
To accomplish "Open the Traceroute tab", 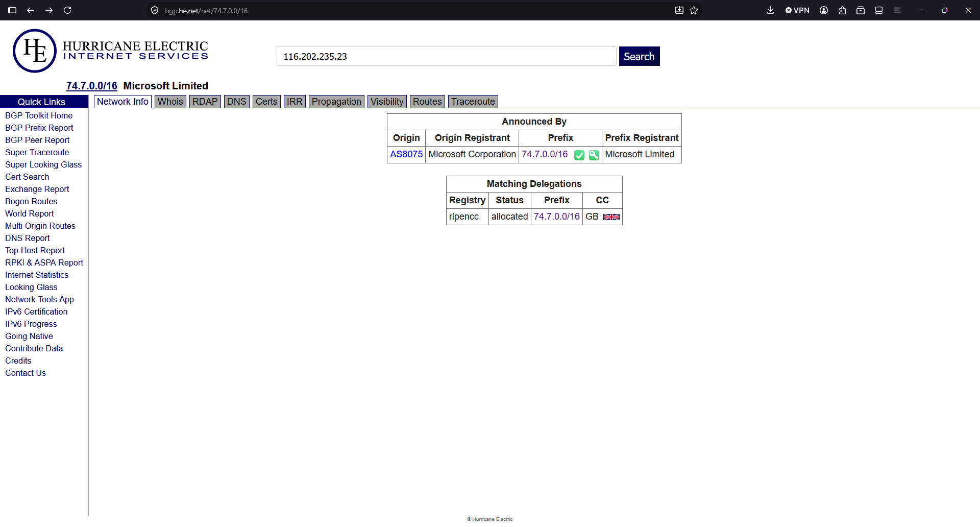I will 473,102.
